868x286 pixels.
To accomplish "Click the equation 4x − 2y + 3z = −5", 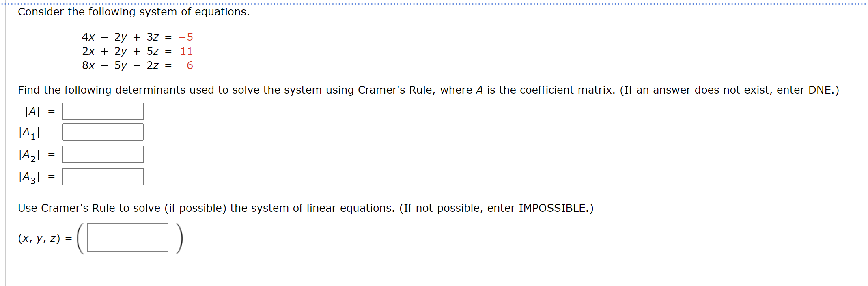I will click(137, 37).
